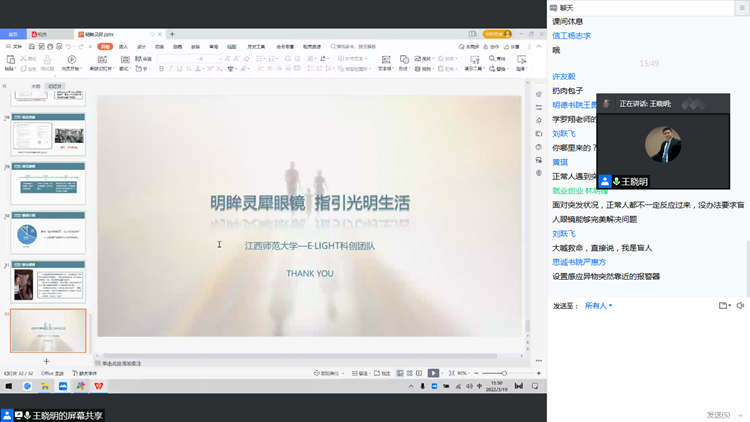Viewport: 750px width, 422px height.
Task: Switch to Outline view tab in slide panel
Action: pos(36,86)
